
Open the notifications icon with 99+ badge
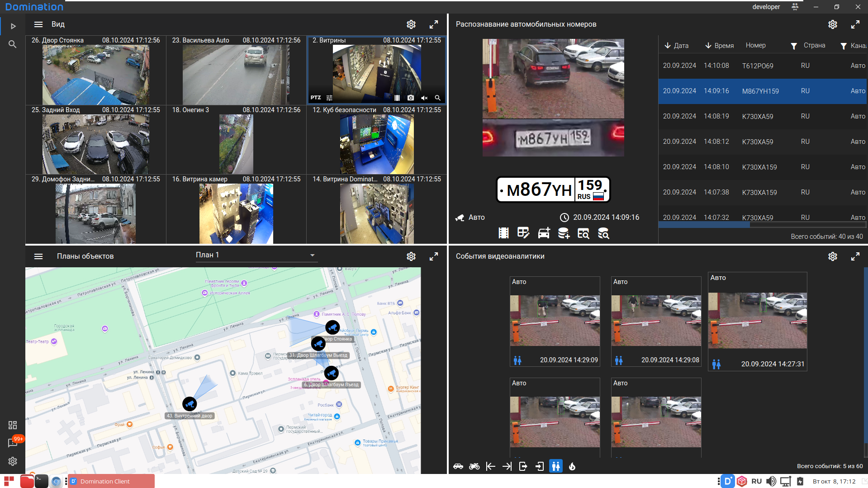(13, 442)
